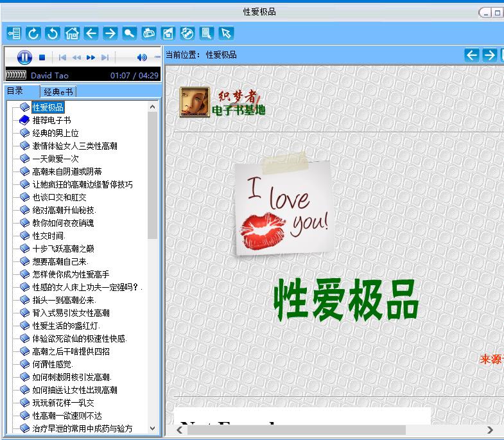Click the music disc toolbar icon
Viewport: 504px width, 440px height.
[x=187, y=33]
